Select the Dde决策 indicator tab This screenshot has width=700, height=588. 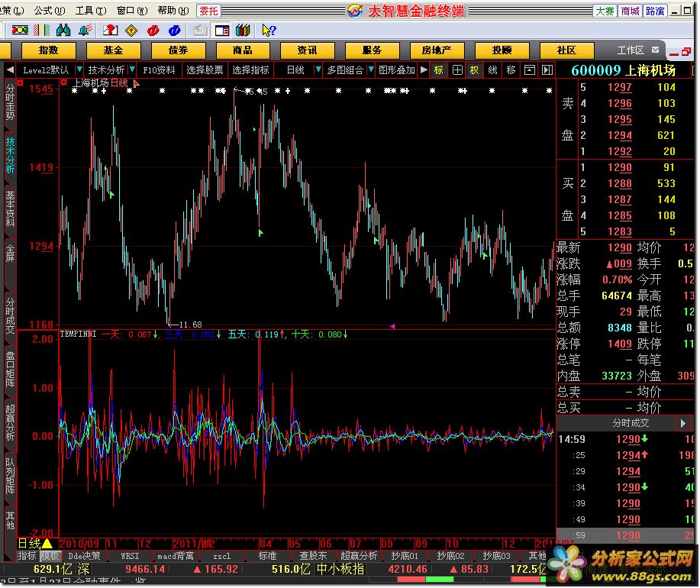pyautogui.click(x=84, y=556)
